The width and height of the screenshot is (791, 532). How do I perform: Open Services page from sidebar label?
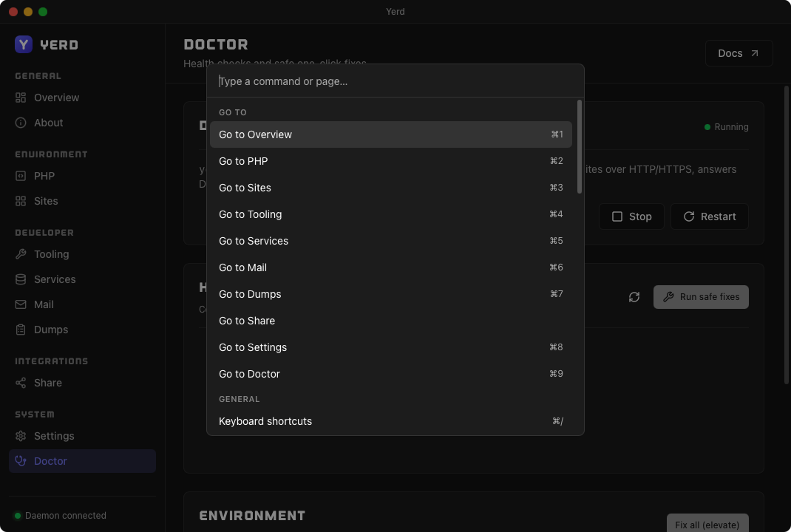click(x=55, y=279)
